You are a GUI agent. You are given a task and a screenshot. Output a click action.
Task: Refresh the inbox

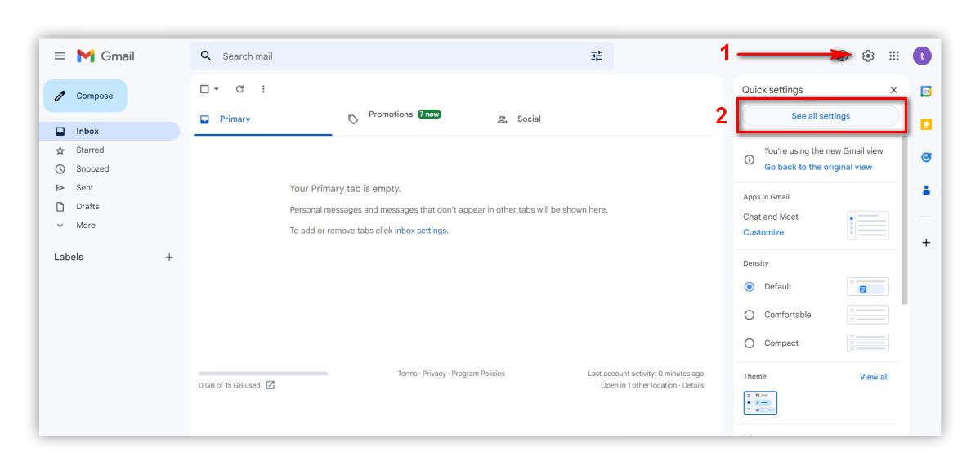240,89
